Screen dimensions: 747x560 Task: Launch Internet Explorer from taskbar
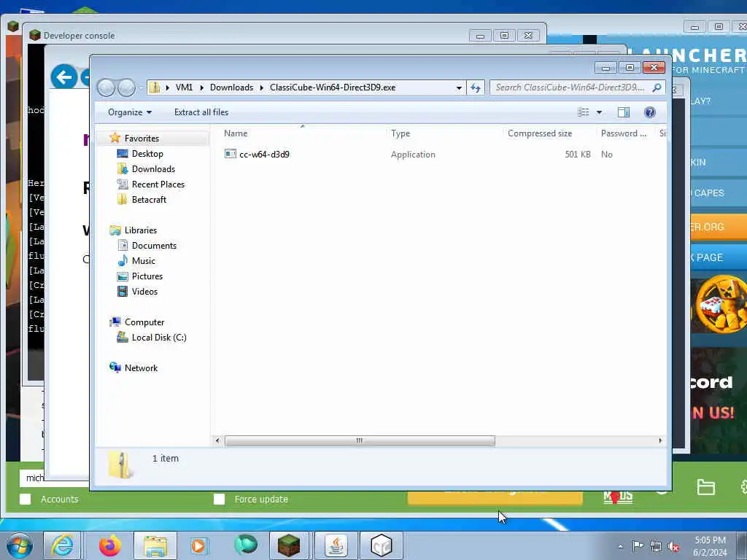(x=63, y=545)
